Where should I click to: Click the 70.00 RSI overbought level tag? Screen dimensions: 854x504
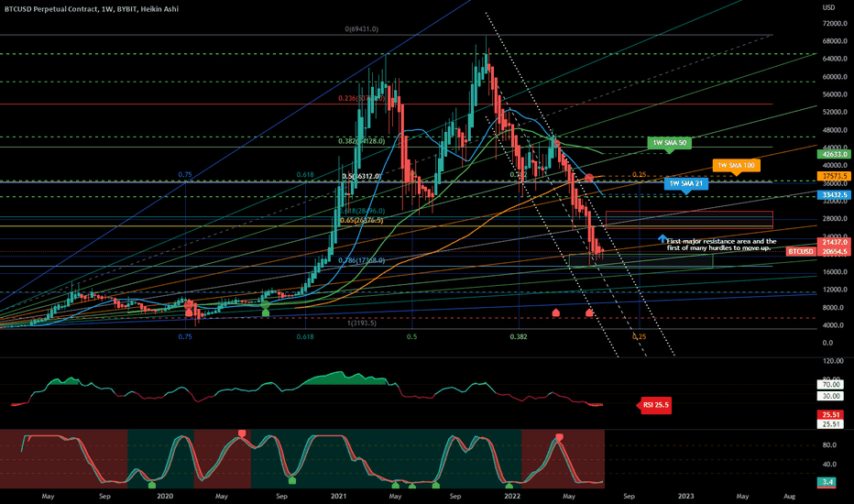tap(830, 385)
